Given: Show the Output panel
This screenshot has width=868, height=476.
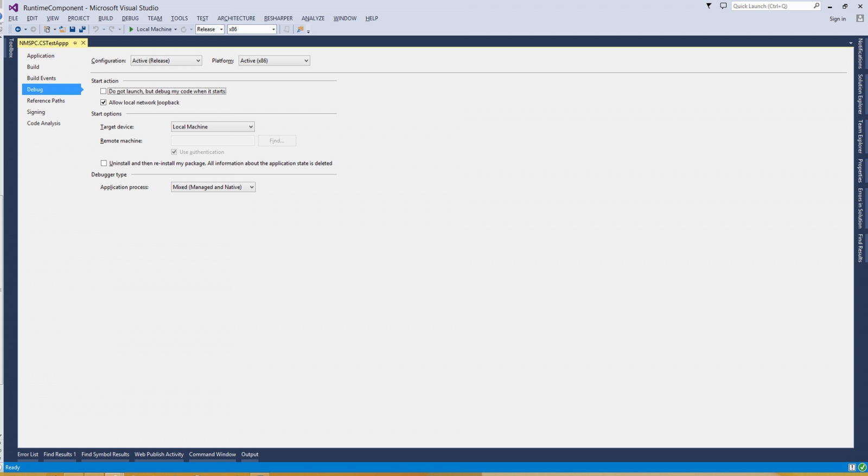Looking at the screenshot, I should point(250,454).
